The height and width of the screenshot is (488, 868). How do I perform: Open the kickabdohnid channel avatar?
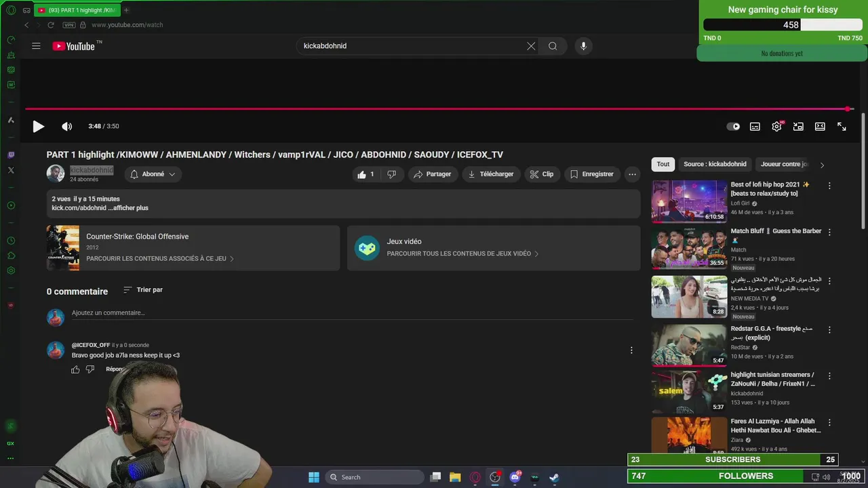pyautogui.click(x=56, y=174)
